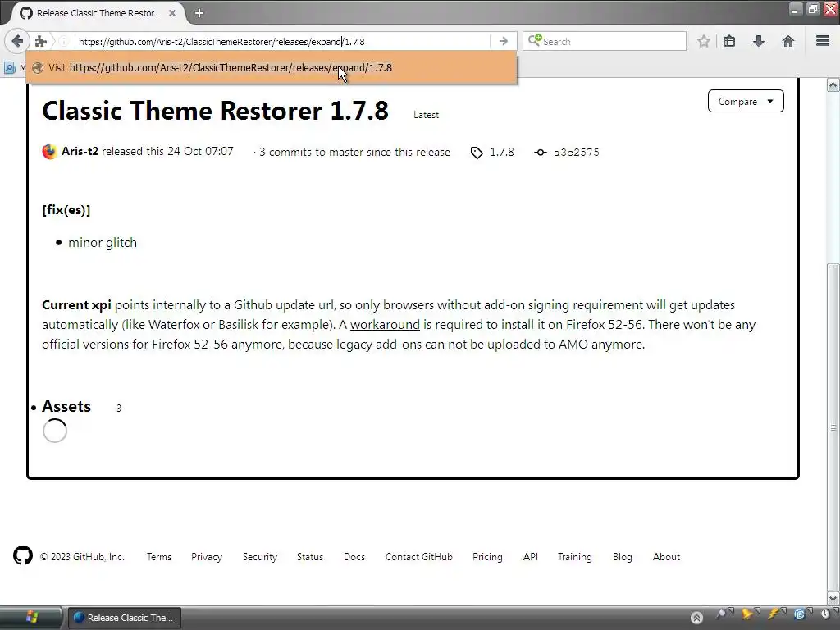
Task: Click the Classic Theme Restorer 1.7.8 heading
Action: point(215,111)
